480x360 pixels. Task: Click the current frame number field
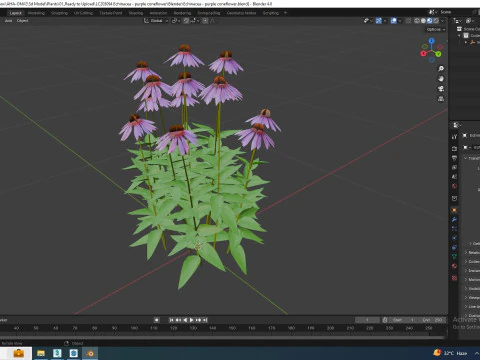pos(367,320)
